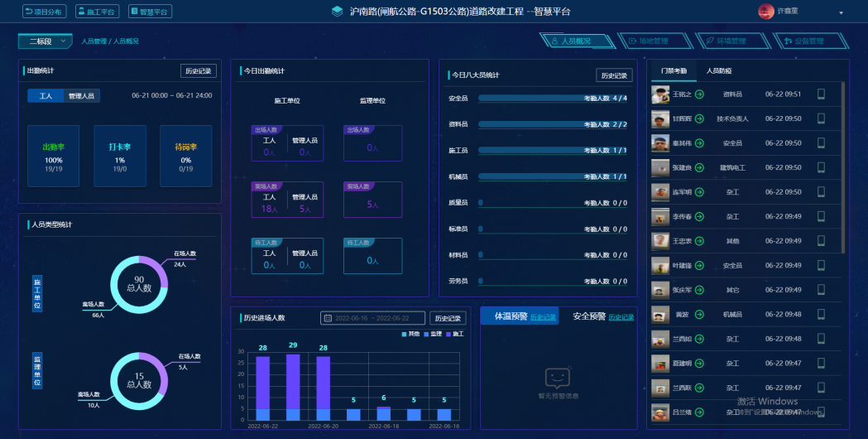
Task: Click the attendance list vertical scrollbar
Action: tap(843, 167)
